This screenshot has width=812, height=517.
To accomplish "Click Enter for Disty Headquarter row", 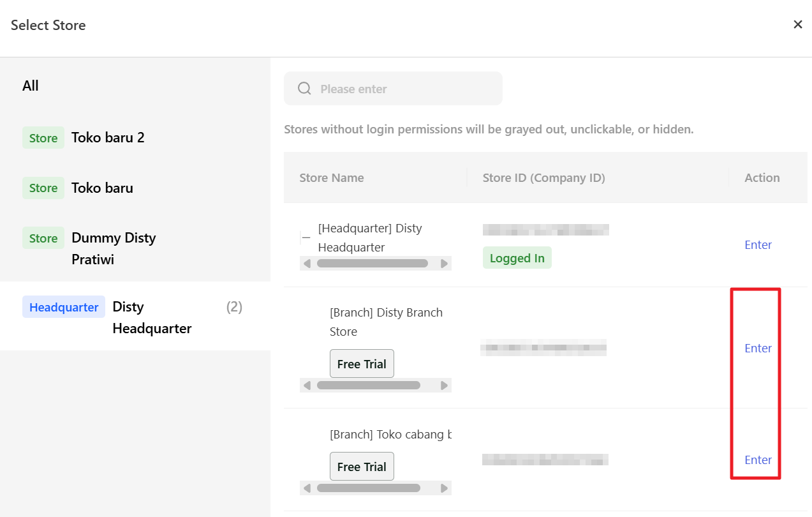I will point(758,244).
